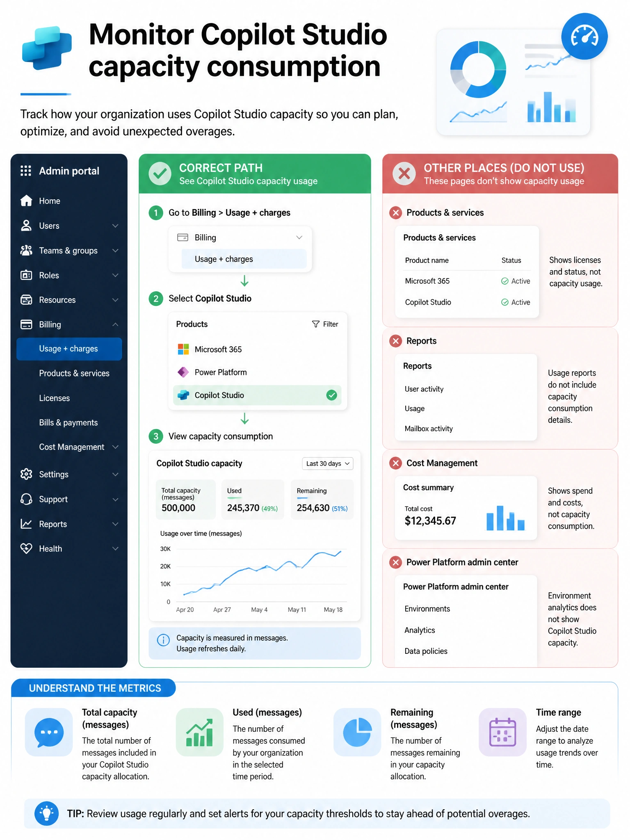Screen dimensions: 630x840
Task: Click the Support headset icon
Action: 26,499
